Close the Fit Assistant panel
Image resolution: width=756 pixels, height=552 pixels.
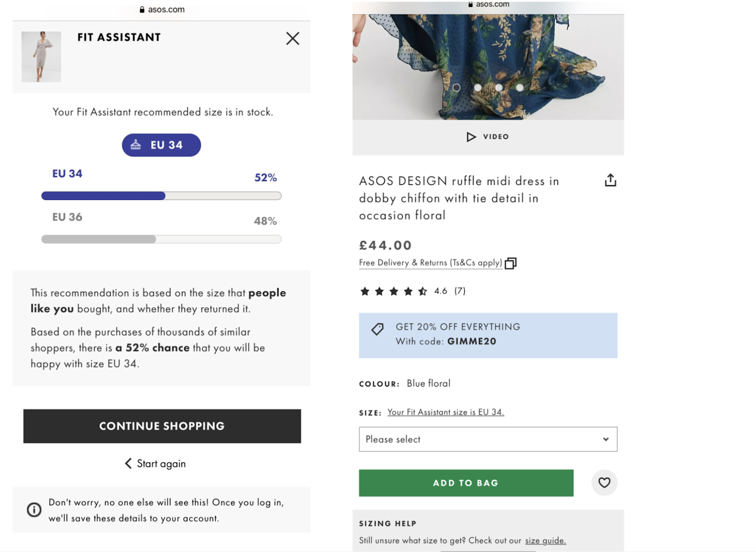(x=293, y=38)
